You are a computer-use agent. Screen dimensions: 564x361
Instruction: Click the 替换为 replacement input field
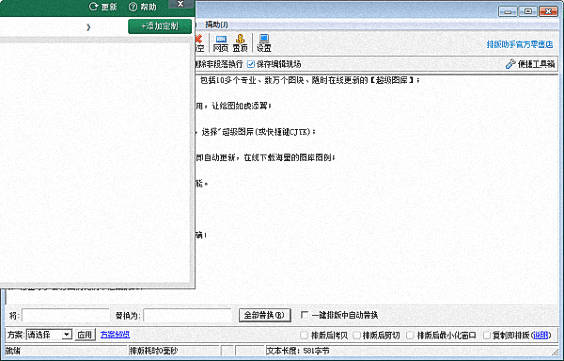[x=187, y=315]
